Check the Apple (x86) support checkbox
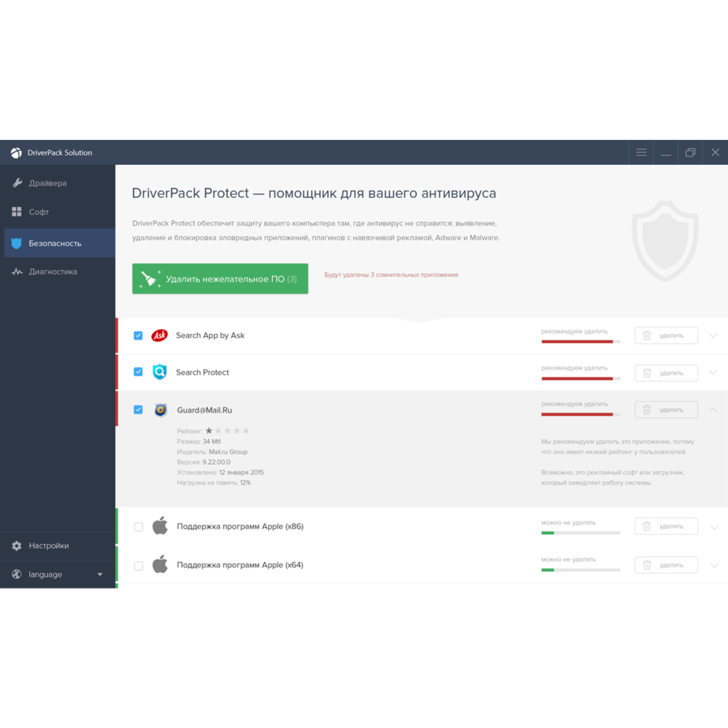The height and width of the screenshot is (728, 728). (x=138, y=527)
